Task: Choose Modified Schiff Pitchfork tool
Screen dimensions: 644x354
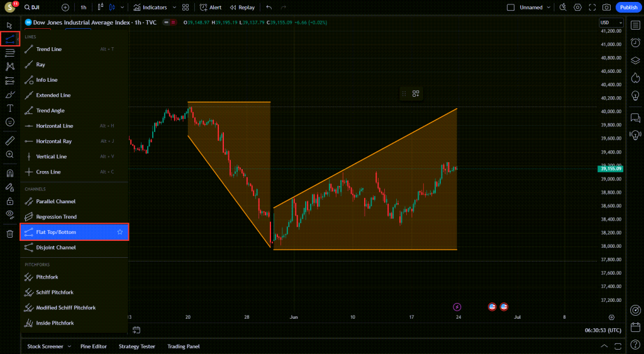Action: (74, 307)
